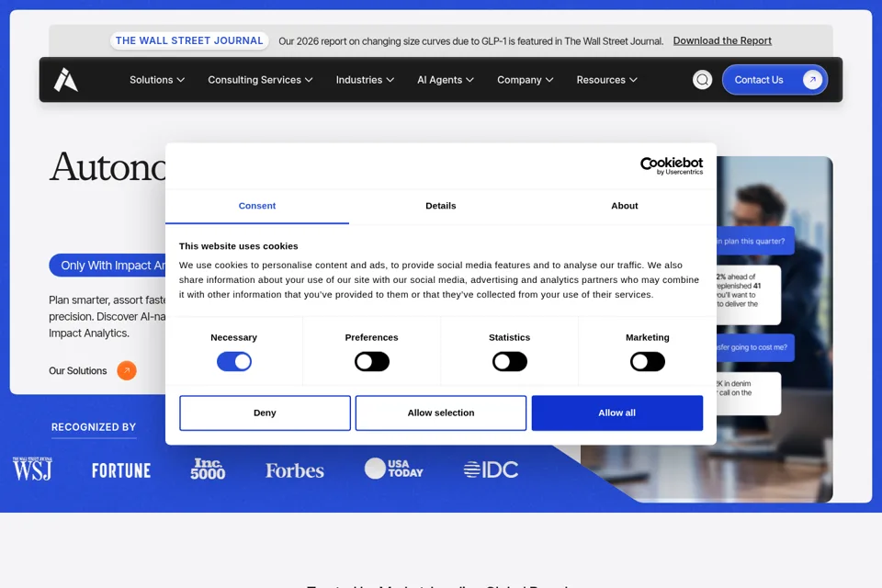Click the 'going to cost me?' chat bubble

[x=755, y=347]
